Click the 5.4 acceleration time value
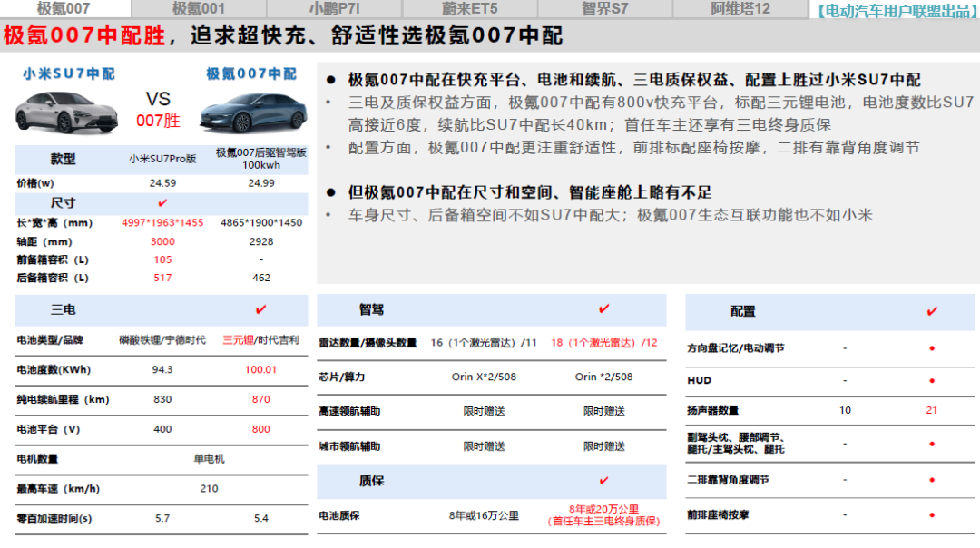The image size is (980, 548). (261, 518)
